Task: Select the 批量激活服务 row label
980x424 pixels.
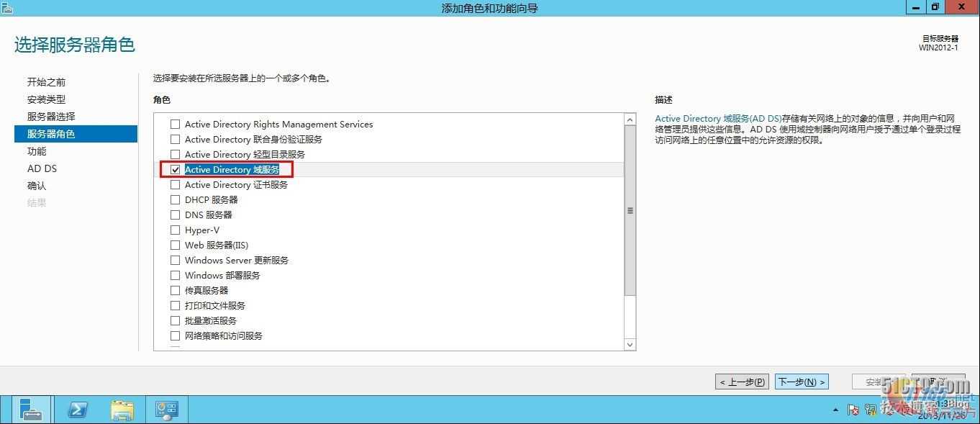Action: (x=211, y=321)
